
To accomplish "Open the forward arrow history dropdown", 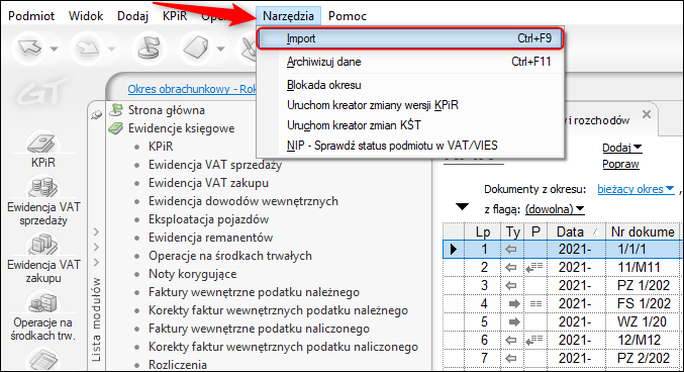I will 112,48.
